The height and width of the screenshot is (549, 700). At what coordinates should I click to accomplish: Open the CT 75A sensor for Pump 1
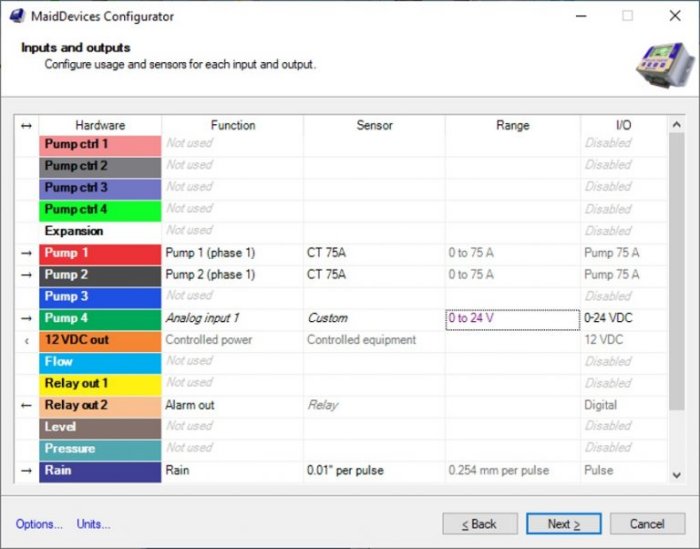pos(373,253)
